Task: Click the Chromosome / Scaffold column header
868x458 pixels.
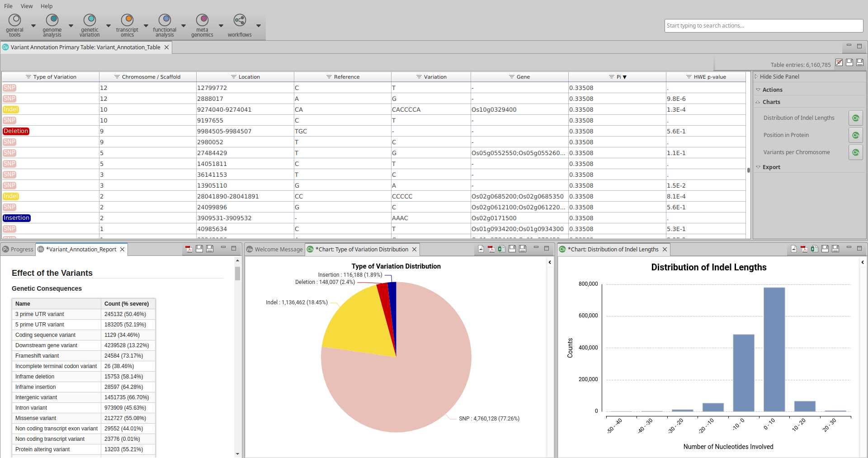Action: pos(148,77)
